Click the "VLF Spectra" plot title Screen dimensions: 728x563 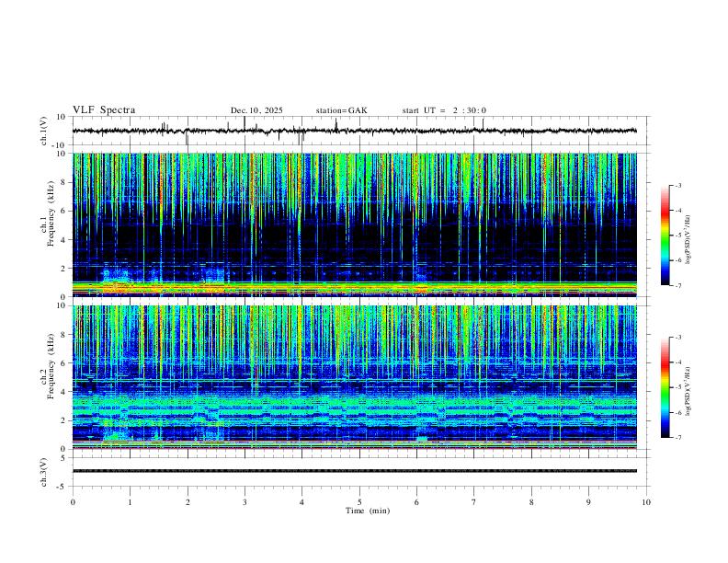pyautogui.click(x=104, y=110)
